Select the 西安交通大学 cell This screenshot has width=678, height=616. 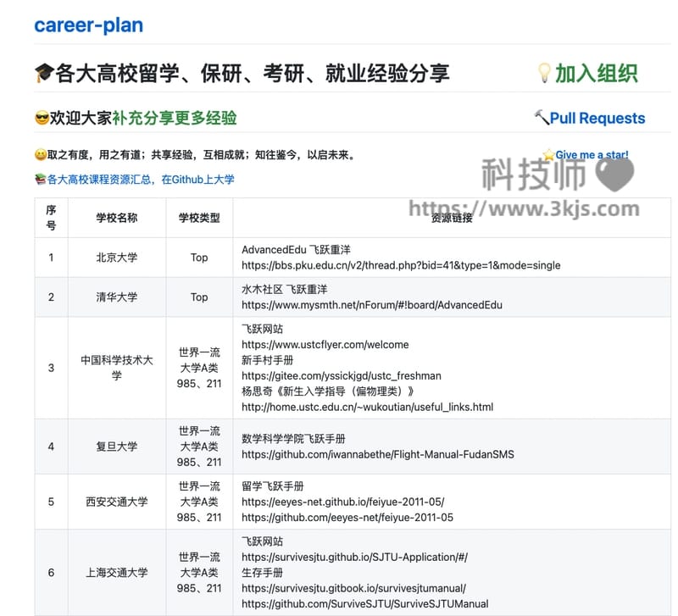tap(117, 502)
